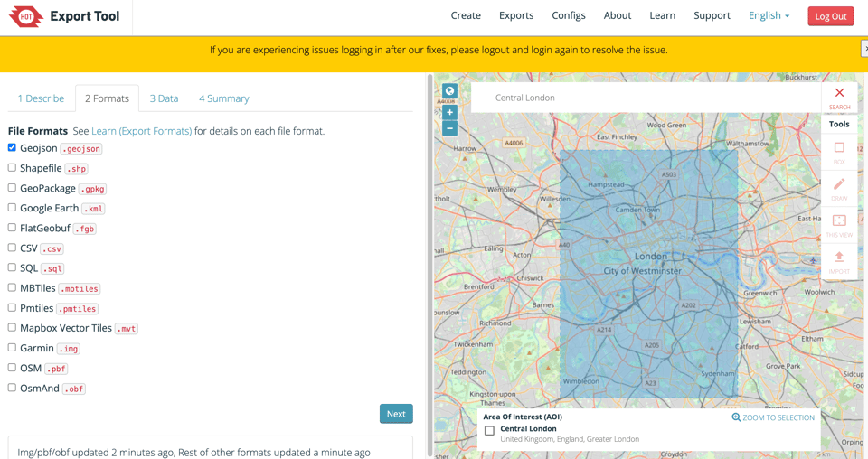The height and width of the screenshot is (459, 868).
Task: Enable the SQL .sql format
Action: 12,267
